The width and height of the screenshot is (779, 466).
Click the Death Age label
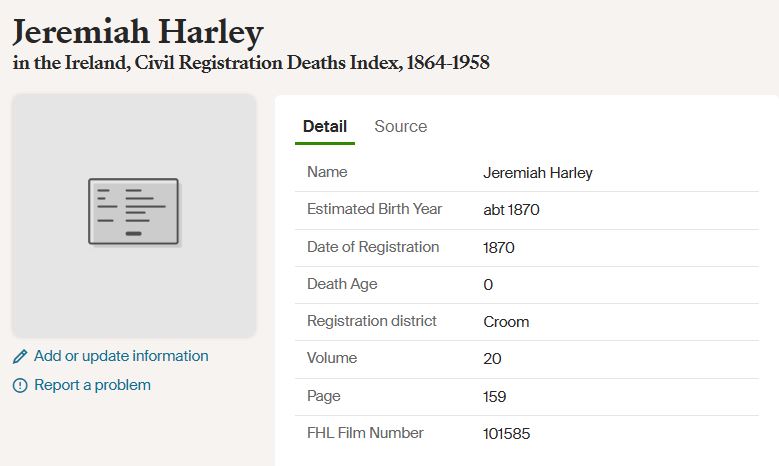[342, 284]
